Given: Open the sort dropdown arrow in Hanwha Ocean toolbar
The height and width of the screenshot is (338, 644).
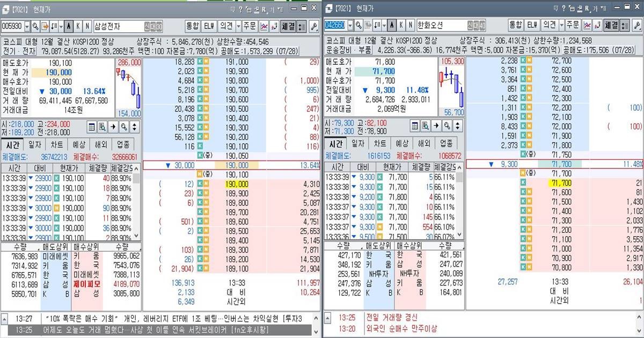Looking at the screenshot, I should (x=384, y=26).
